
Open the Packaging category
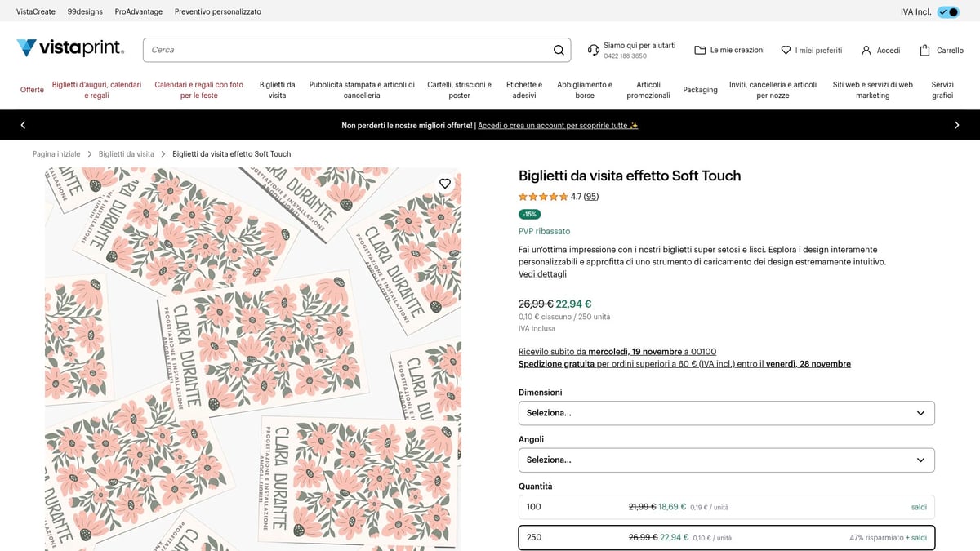click(700, 90)
